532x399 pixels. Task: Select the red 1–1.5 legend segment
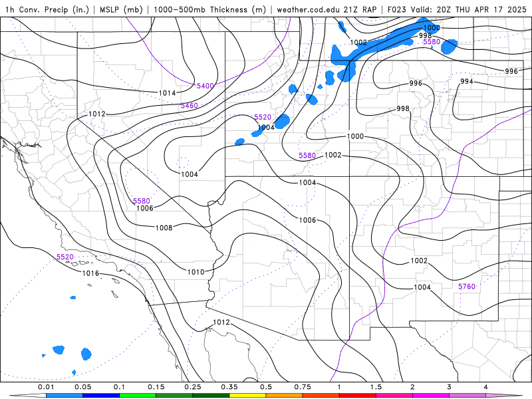(x=358, y=396)
